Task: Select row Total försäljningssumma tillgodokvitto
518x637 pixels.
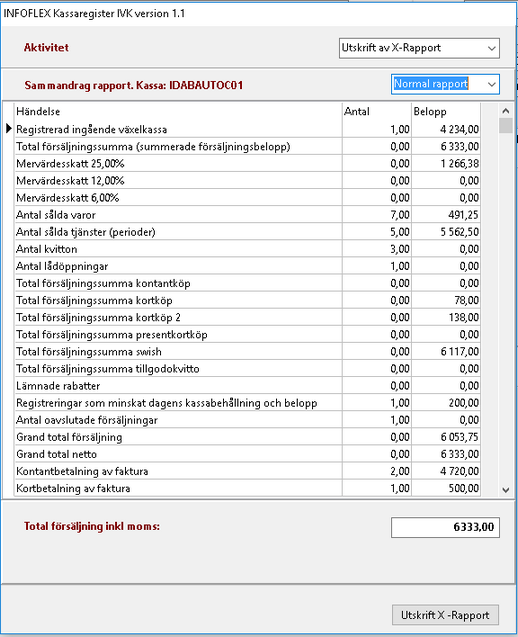Action: coord(247,368)
